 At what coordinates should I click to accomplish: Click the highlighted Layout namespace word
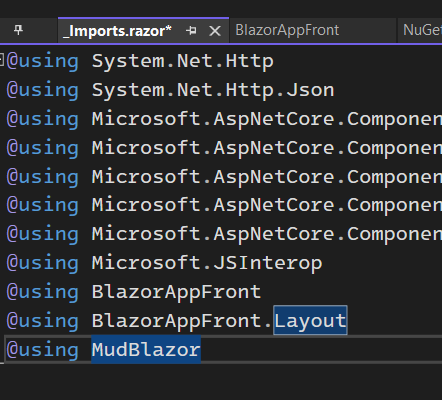tap(310, 320)
